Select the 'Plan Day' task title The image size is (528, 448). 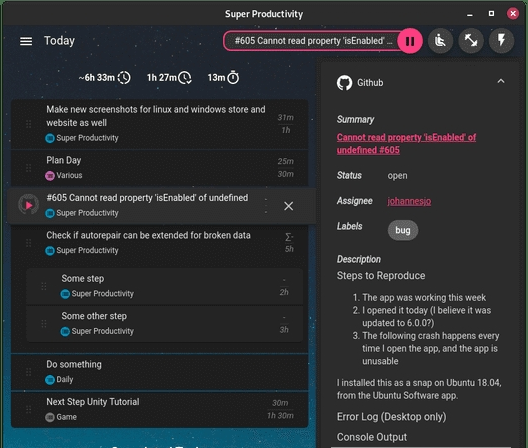(64, 160)
